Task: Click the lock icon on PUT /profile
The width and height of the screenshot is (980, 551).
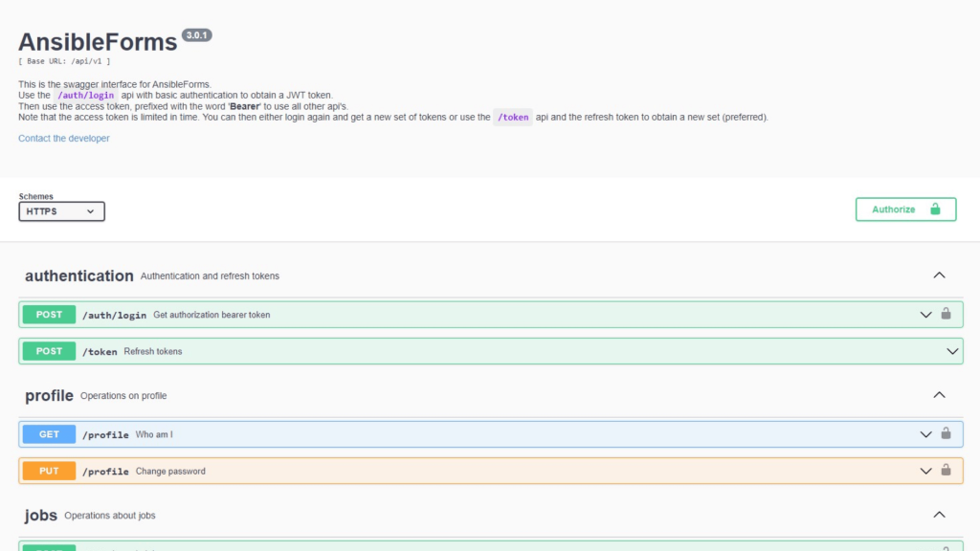Action: point(946,471)
